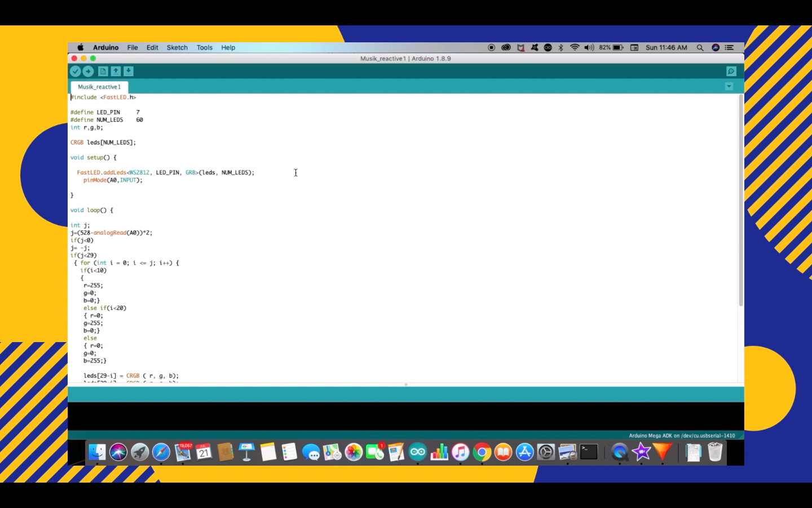The height and width of the screenshot is (508, 812).
Task: Click the Upload sketch arrow button
Action: click(88, 71)
